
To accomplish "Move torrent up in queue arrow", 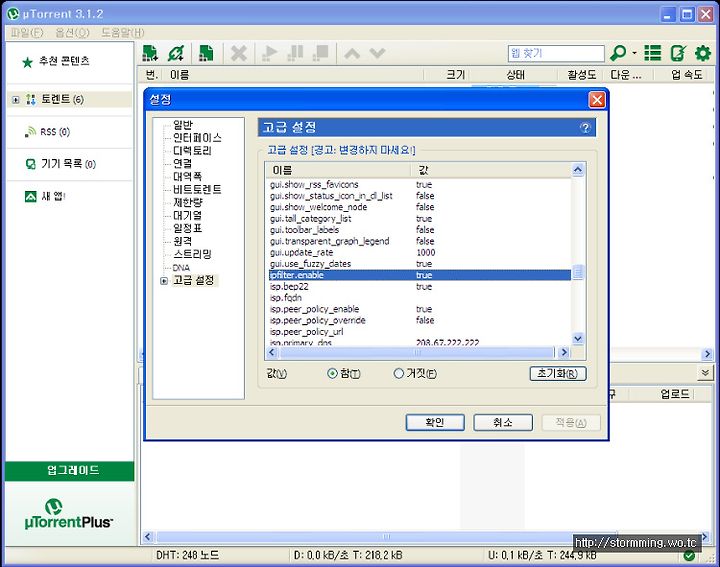I will tap(352, 54).
